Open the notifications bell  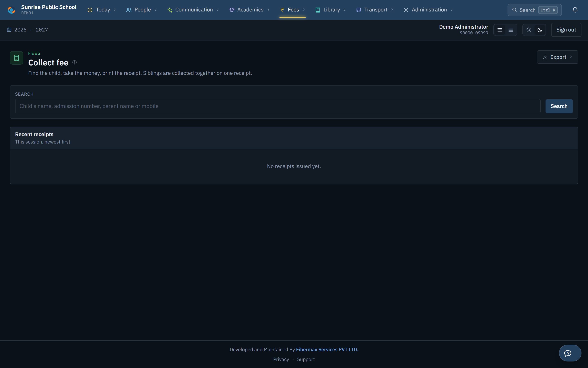point(575,10)
